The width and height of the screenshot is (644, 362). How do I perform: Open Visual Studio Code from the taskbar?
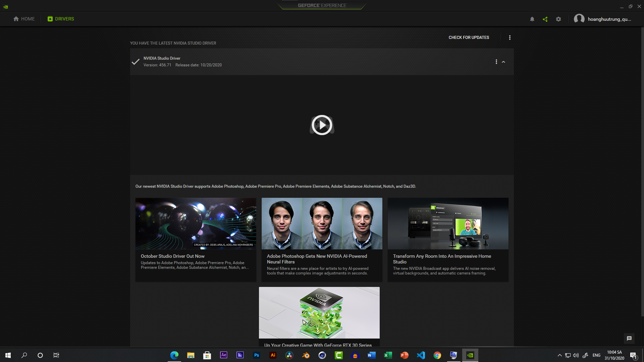pos(421,355)
